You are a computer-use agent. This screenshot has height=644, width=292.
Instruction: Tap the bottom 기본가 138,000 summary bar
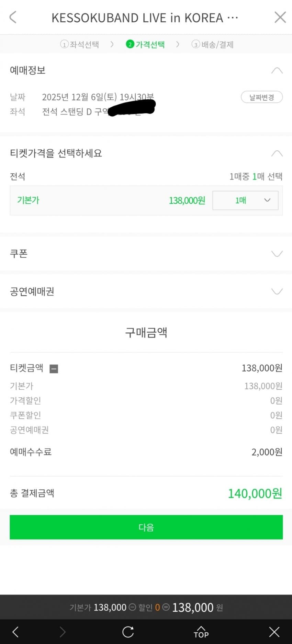pos(146,607)
